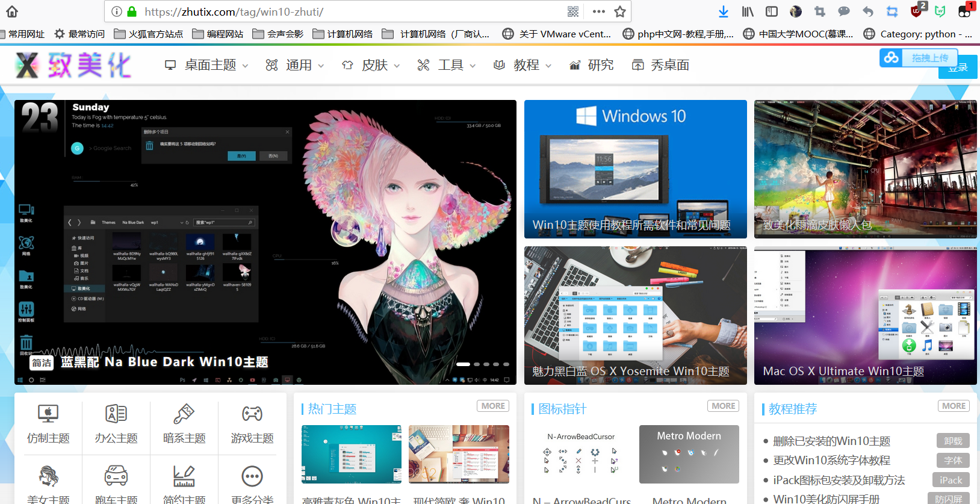Click MORE button beside 图标指针
Viewport: 980px width, 504px height.
click(724, 406)
